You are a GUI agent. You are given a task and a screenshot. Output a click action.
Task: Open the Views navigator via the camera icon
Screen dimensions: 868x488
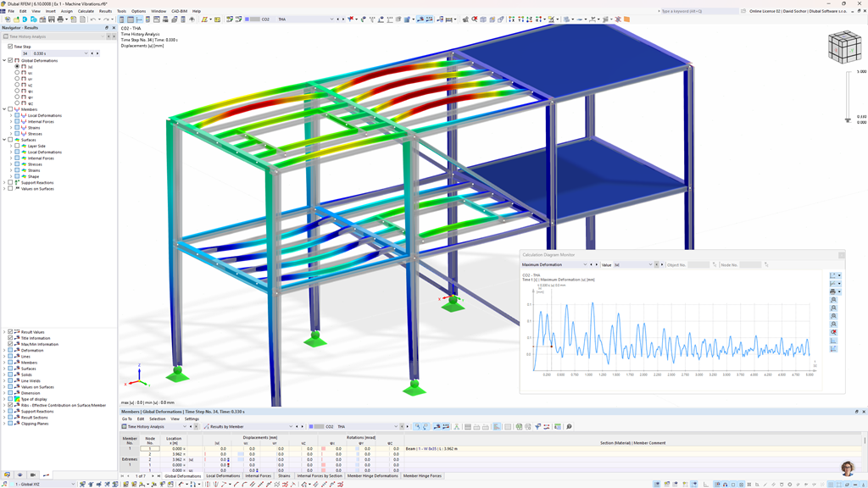click(x=33, y=474)
